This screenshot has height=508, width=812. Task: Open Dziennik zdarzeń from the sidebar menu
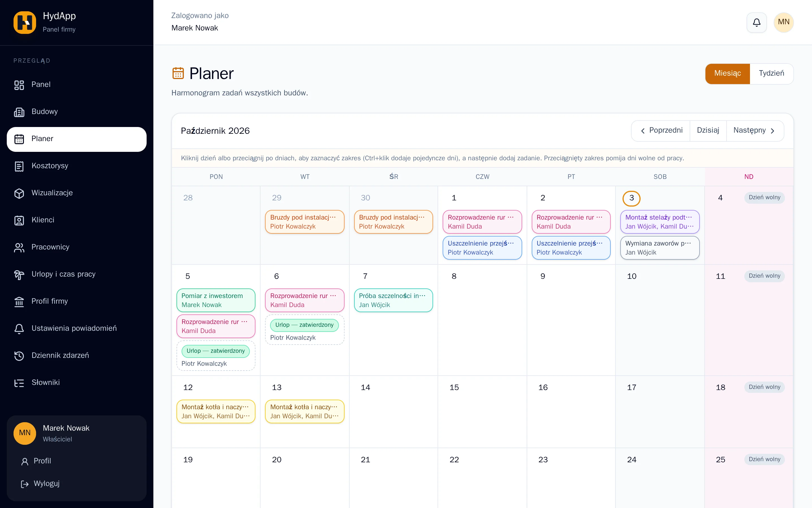pyautogui.click(x=76, y=356)
